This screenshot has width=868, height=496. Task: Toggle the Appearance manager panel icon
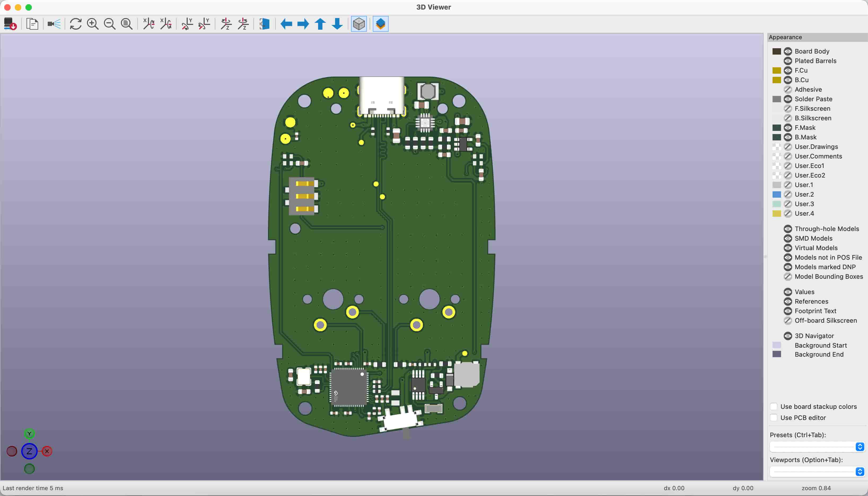point(381,24)
